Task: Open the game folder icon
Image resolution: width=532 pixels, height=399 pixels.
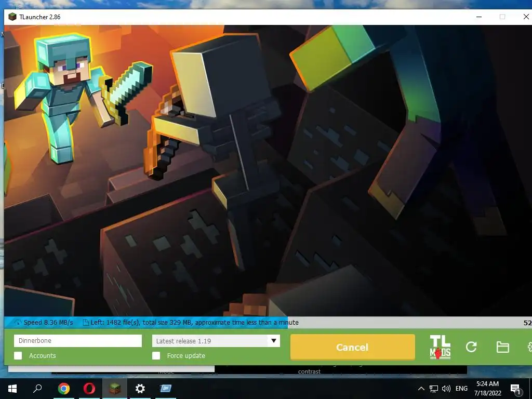Action: tap(502, 347)
